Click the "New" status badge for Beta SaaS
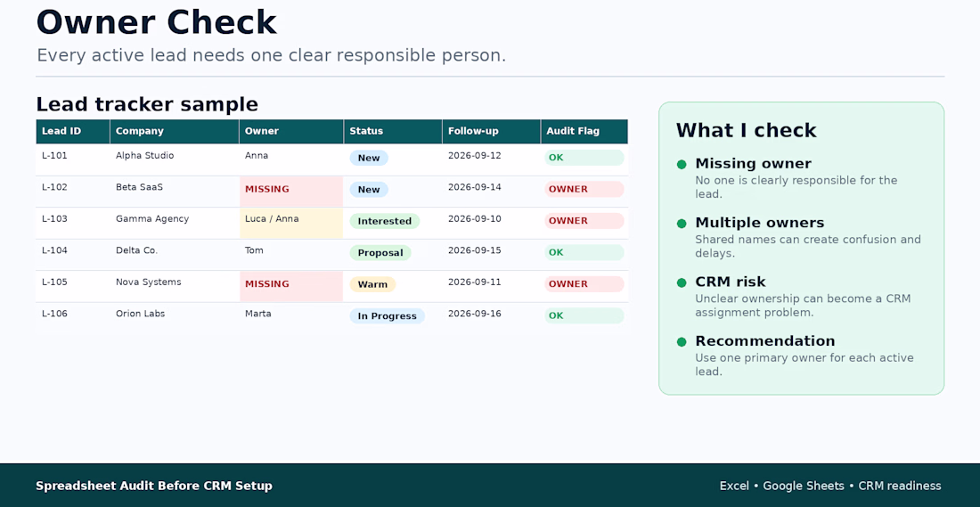The image size is (980, 507). pos(369,190)
